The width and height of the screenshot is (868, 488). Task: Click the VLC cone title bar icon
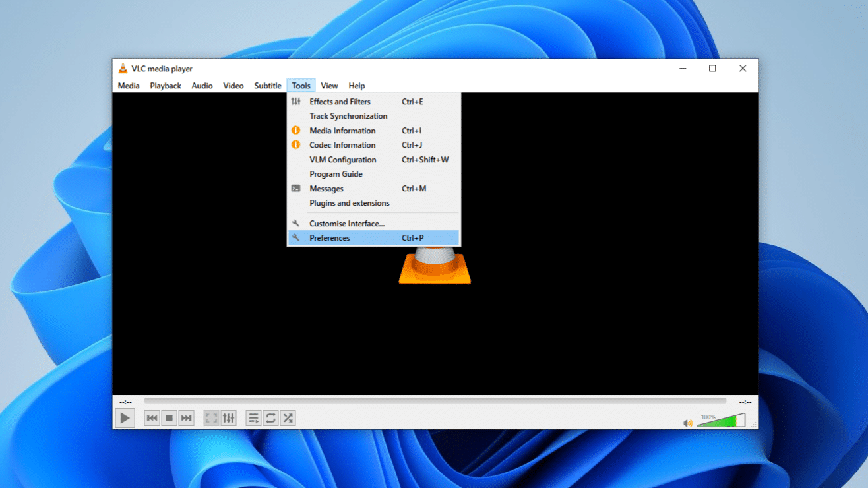[x=123, y=69]
